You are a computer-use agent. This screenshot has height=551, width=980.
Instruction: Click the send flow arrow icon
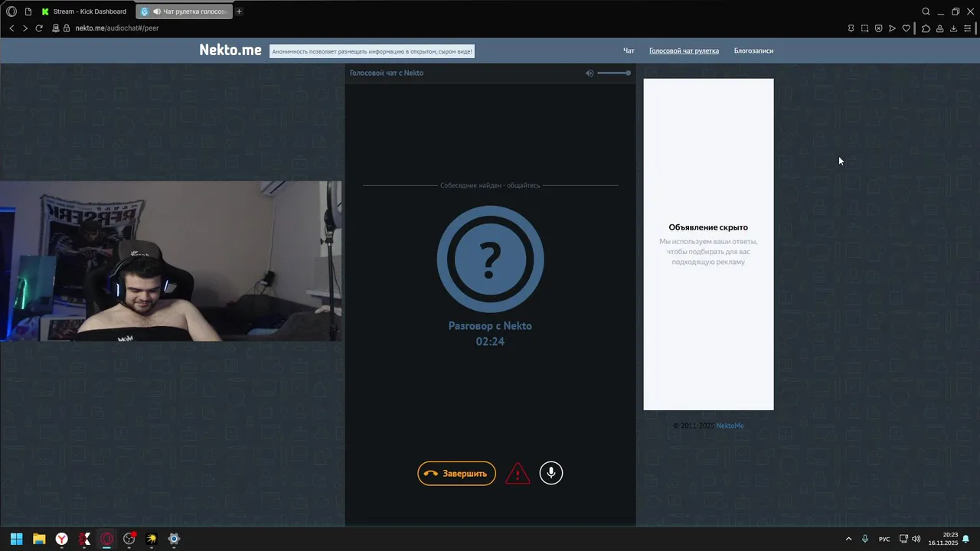click(x=892, y=28)
